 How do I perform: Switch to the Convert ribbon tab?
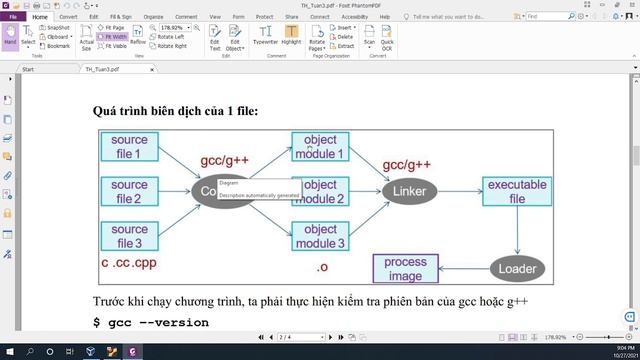[x=68, y=17]
